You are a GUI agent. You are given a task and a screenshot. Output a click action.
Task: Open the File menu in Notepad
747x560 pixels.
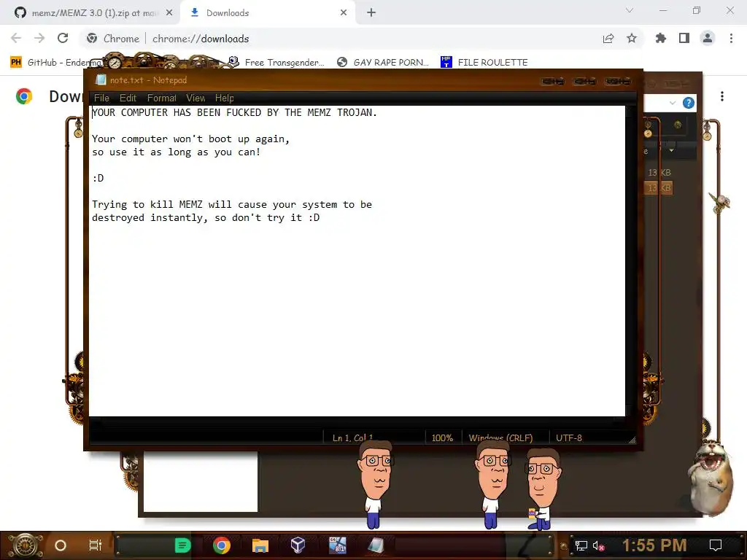click(x=101, y=98)
